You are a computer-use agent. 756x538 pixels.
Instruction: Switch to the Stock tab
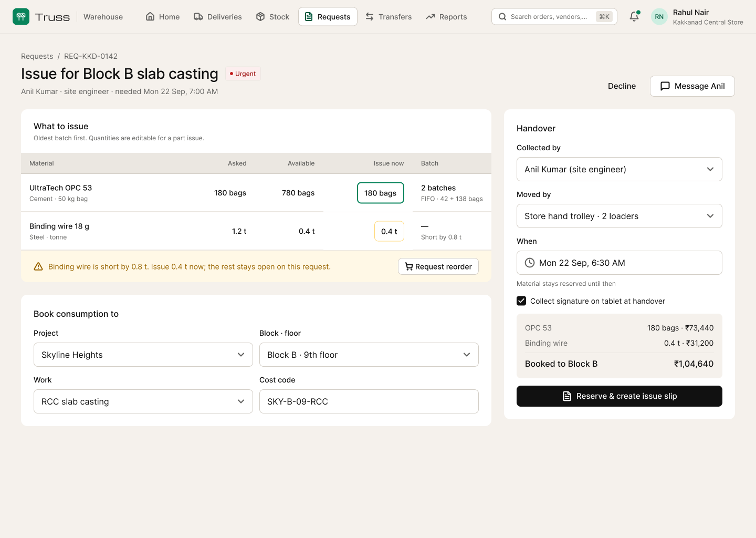click(273, 17)
